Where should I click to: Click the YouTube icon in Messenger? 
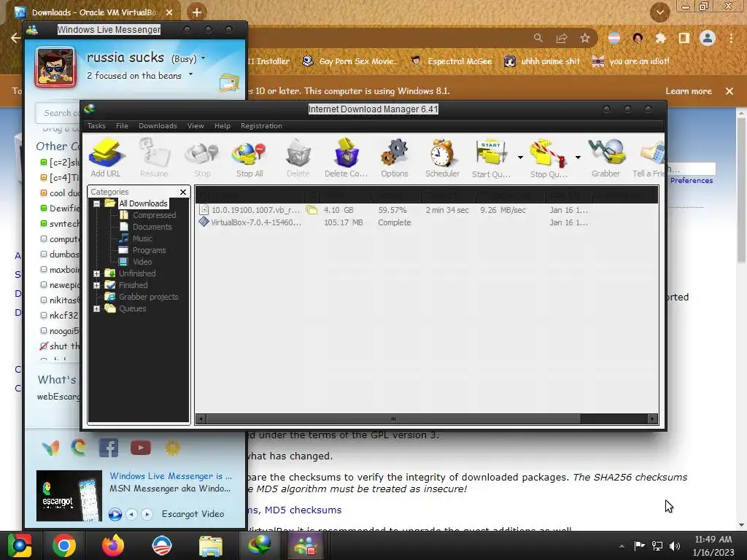tap(141, 448)
